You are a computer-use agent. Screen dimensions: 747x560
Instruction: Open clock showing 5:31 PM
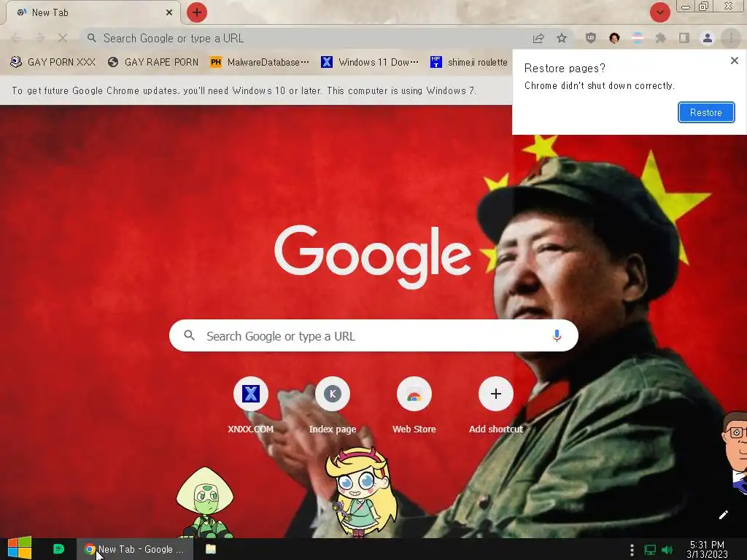point(707,549)
